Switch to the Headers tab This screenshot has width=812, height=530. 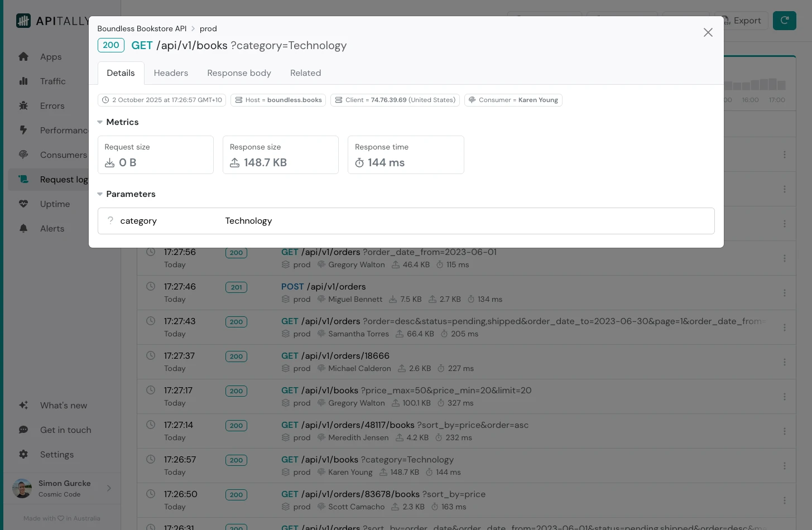coord(171,73)
